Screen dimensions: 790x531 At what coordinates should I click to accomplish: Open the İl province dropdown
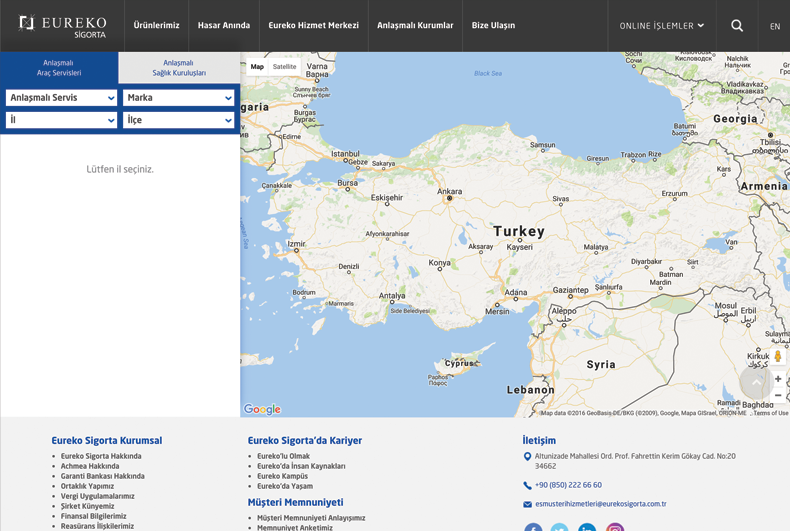61,120
